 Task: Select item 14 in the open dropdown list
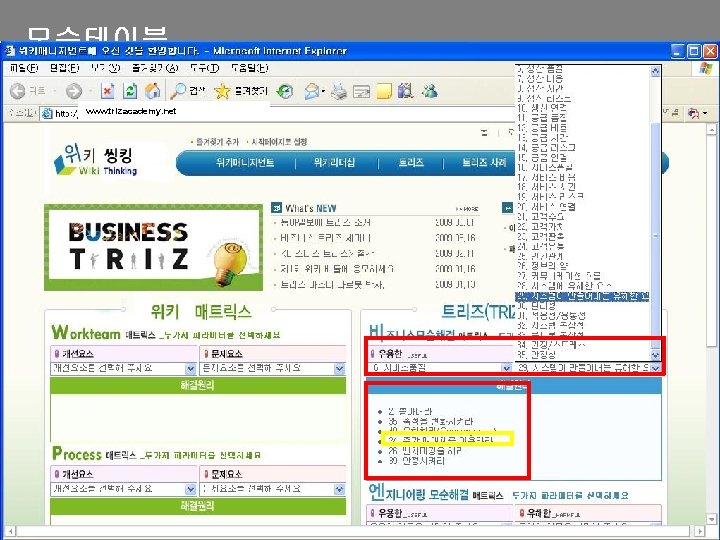coord(583,147)
